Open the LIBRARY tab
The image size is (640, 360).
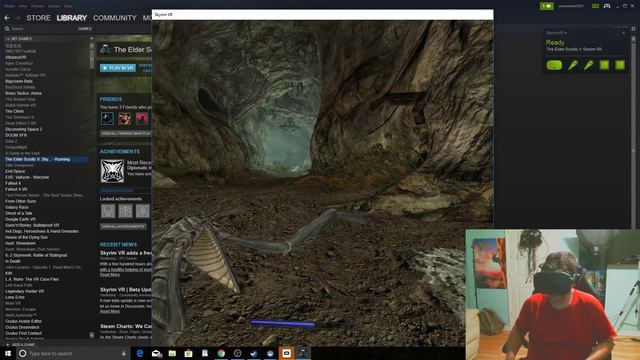(71, 18)
